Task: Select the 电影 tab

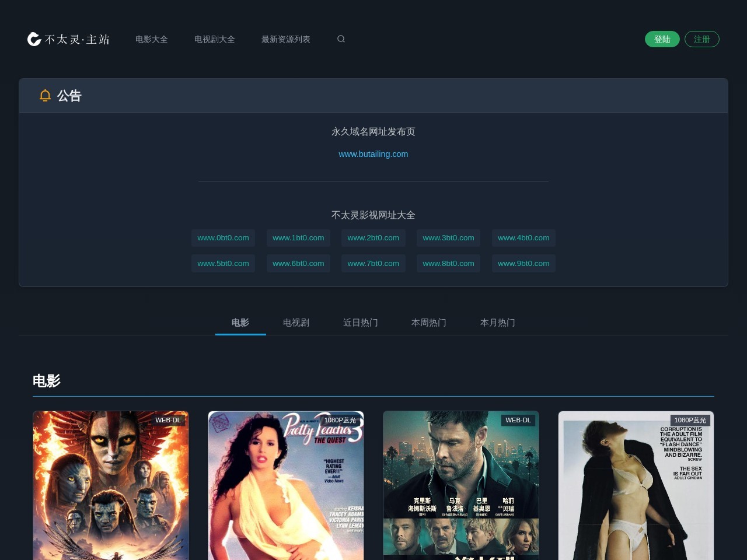Action: (x=240, y=323)
